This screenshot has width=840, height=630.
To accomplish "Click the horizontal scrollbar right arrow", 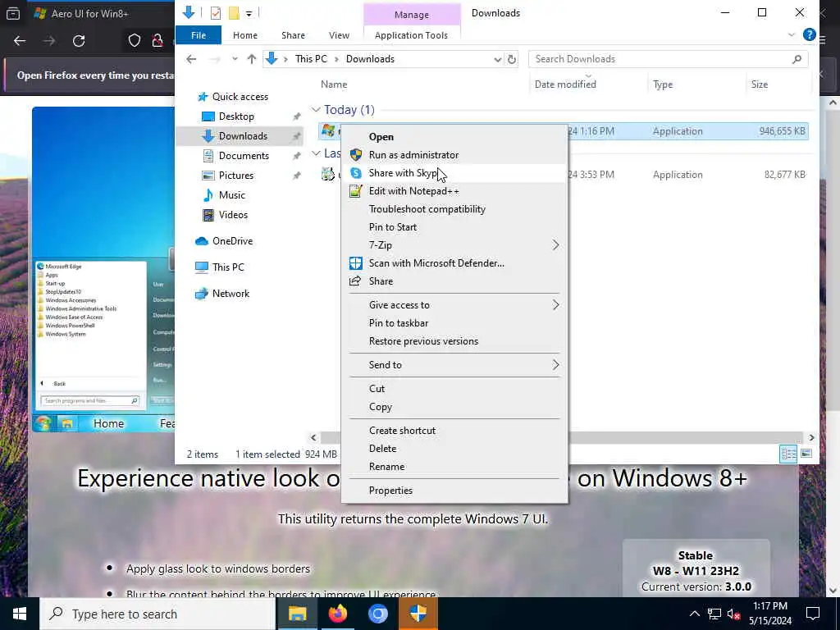I will coord(811,438).
